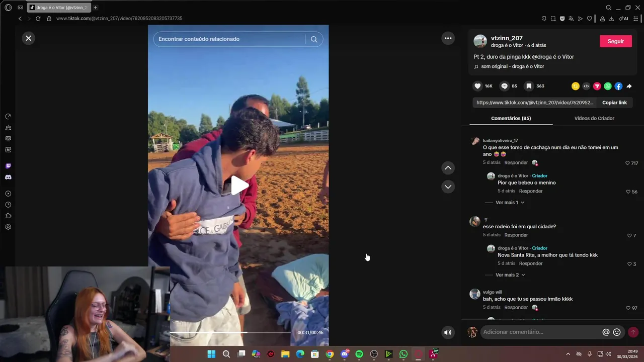644x362 pixels.
Task: Get the embed code icon
Action: [586, 86]
